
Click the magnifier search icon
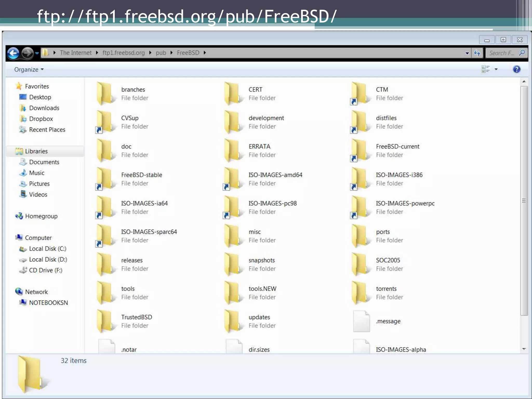point(522,53)
